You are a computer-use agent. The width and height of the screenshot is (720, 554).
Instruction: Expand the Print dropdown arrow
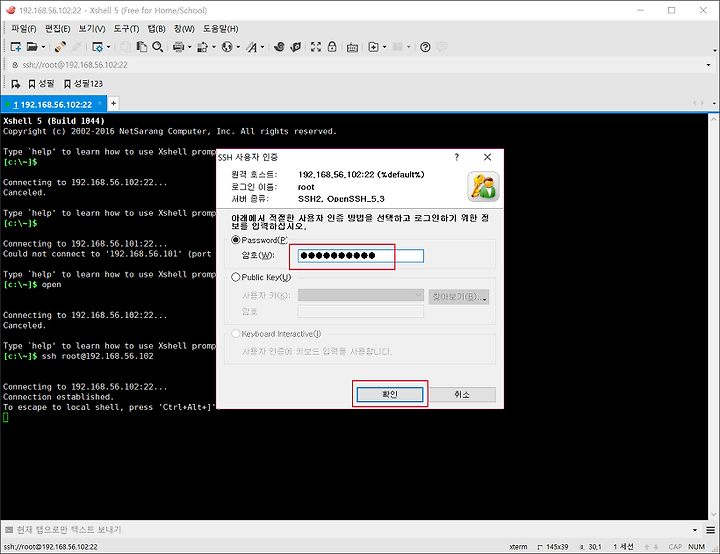point(189,47)
